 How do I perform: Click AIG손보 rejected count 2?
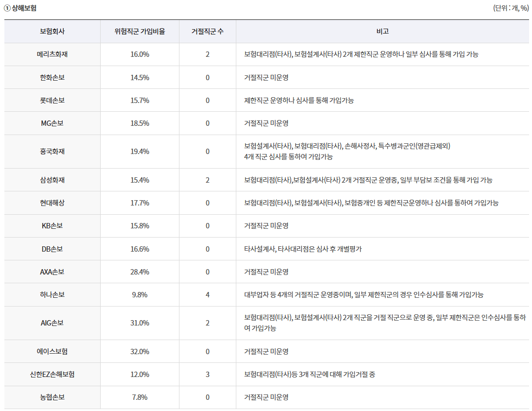pos(208,323)
